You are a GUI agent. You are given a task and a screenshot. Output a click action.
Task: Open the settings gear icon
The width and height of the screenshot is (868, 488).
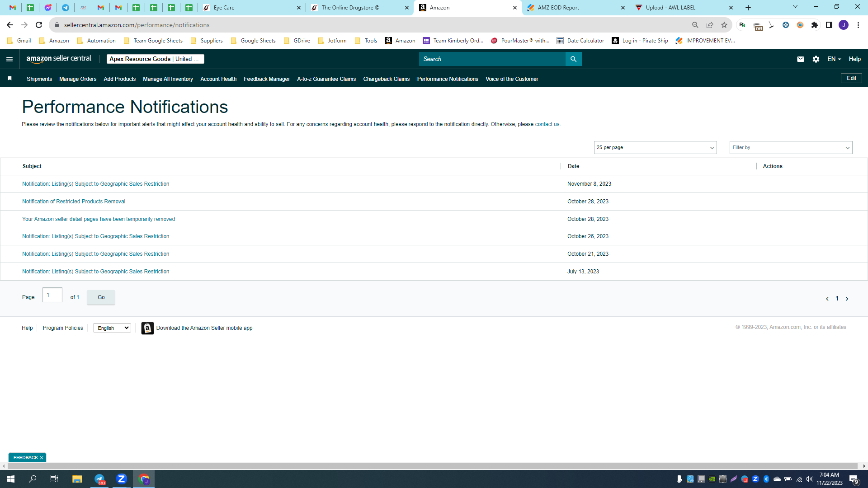816,59
